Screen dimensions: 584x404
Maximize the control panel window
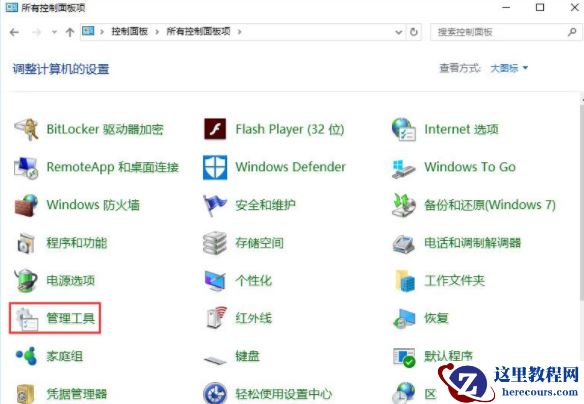point(540,7)
